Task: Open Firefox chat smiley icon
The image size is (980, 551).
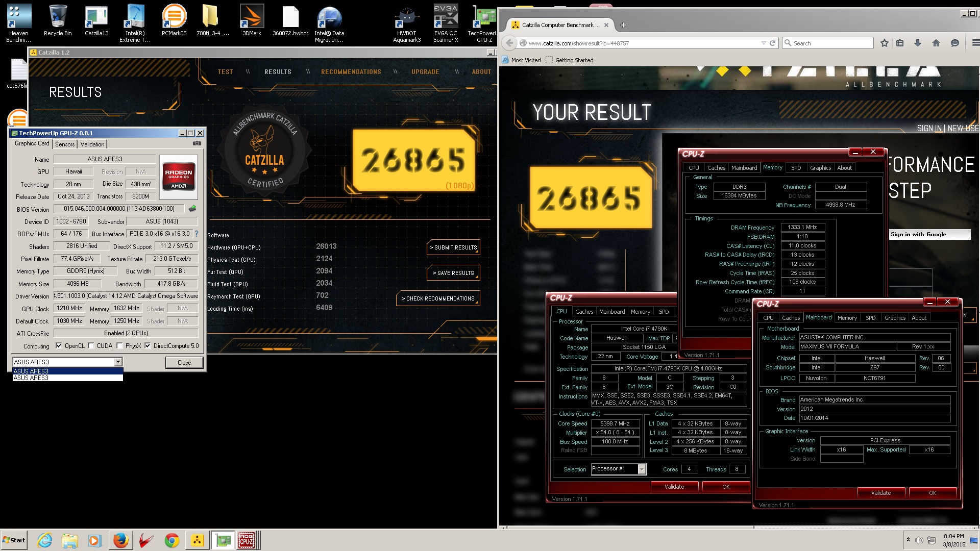Action: tap(955, 43)
